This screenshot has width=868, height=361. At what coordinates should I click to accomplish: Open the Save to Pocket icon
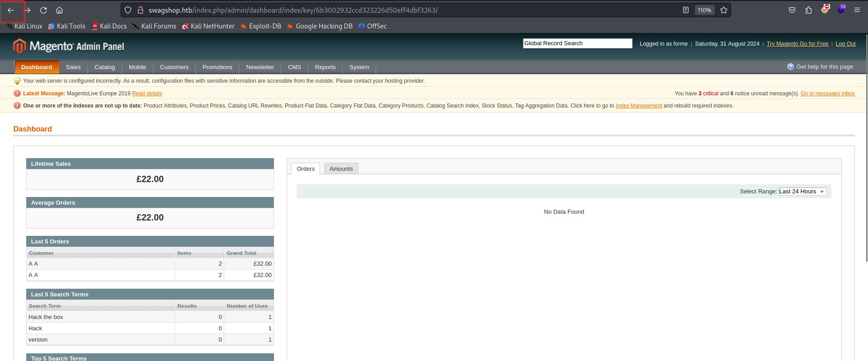(792, 10)
